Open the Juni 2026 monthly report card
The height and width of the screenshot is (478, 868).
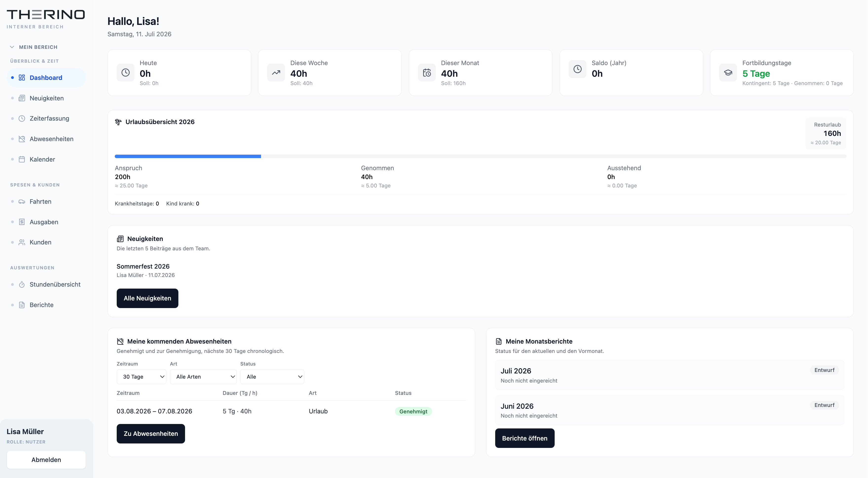pos(670,410)
